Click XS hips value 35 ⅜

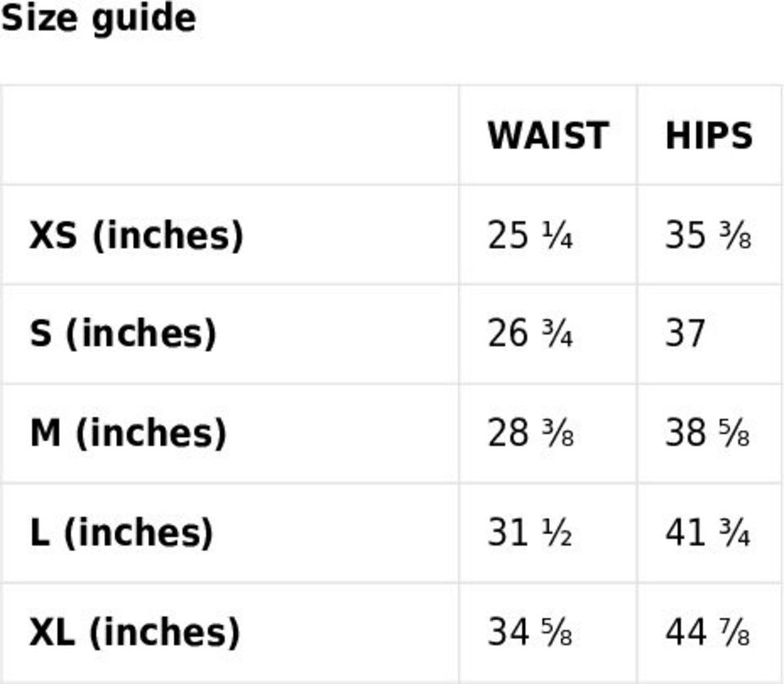(x=707, y=235)
